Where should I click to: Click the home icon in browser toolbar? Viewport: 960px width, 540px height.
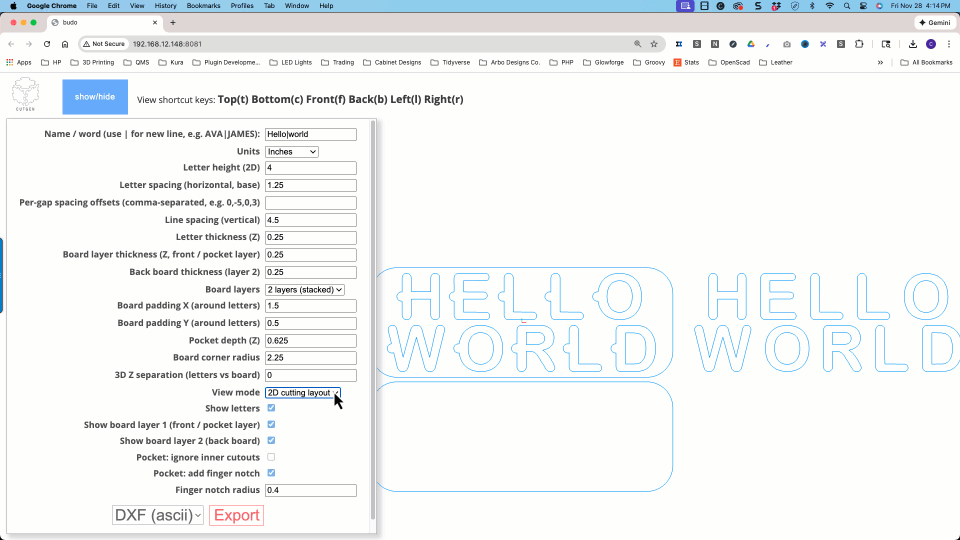pos(65,44)
